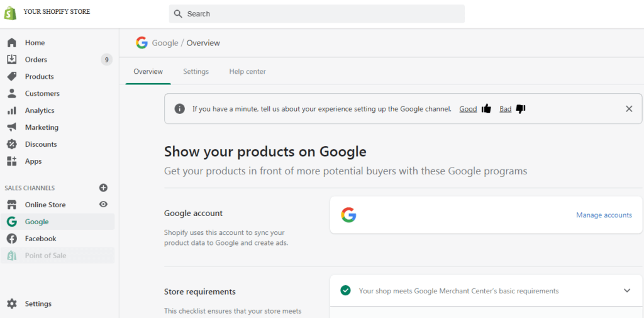Click the Good feedback link
This screenshot has height=318, width=644.
point(468,109)
